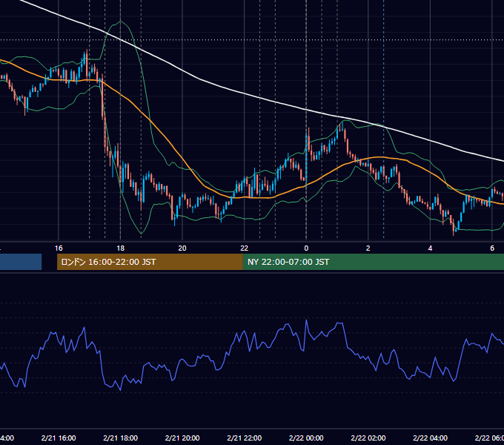Click the NY 22:00-07:00 JST session bar
The image size is (504, 445).
[x=373, y=262]
